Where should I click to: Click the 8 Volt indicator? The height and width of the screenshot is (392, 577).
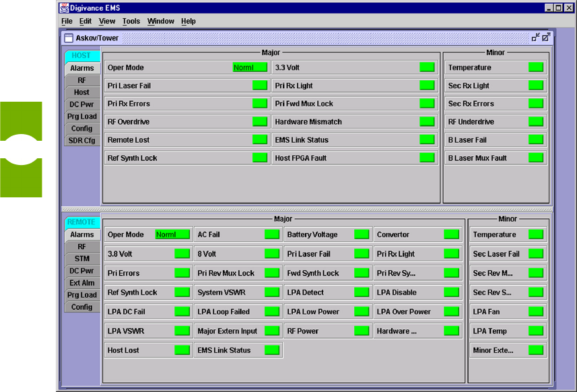[272, 254]
